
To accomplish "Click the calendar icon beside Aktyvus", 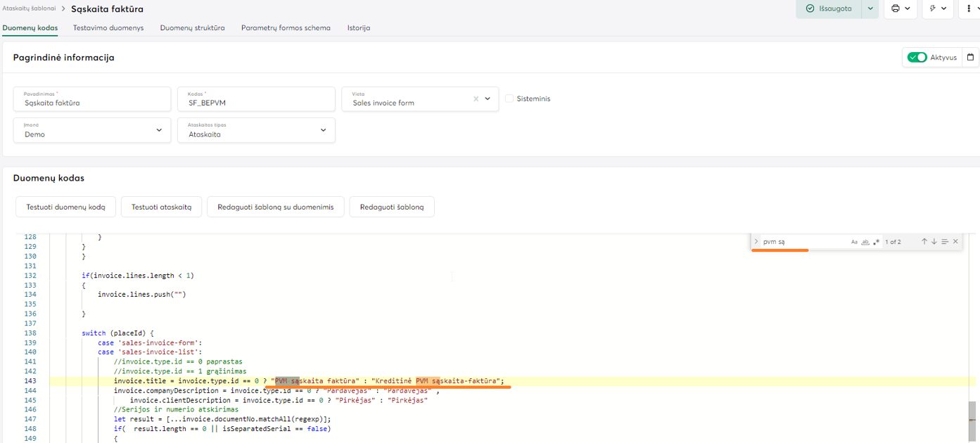I will tap(970, 58).
